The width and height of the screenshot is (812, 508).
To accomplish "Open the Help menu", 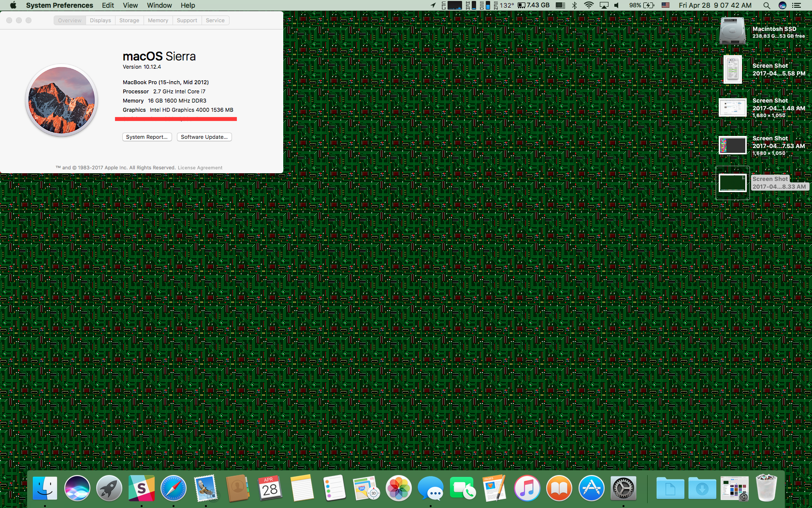I will pos(188,5).
